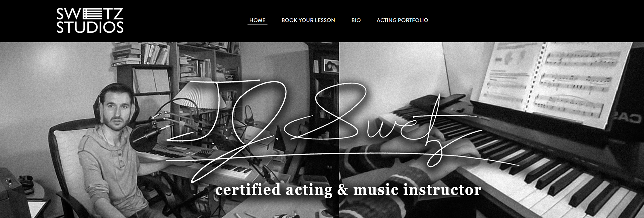Click the sheet music on the piano stand

tap(553, 80)
